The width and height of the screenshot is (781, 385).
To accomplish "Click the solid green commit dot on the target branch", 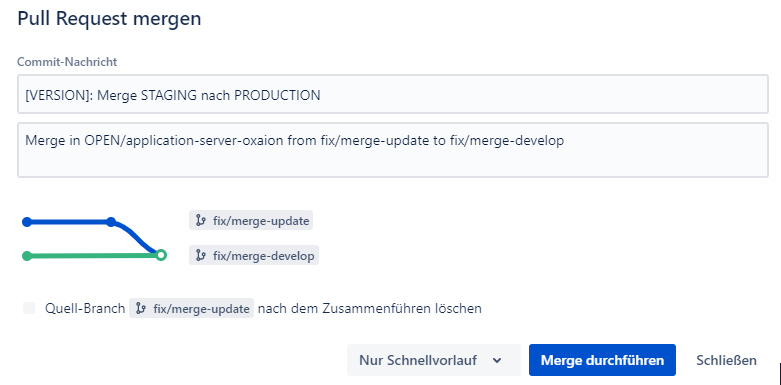I will [x=27, y=256].
